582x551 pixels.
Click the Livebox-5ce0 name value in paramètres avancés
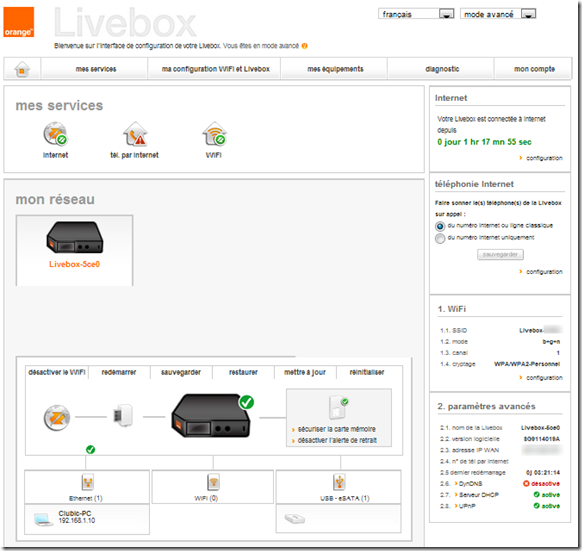540,428
